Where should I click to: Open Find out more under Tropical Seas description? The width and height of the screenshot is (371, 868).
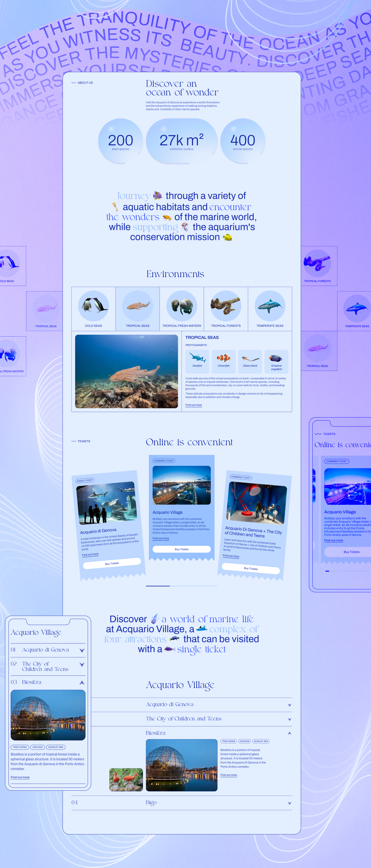coord(194,405)
